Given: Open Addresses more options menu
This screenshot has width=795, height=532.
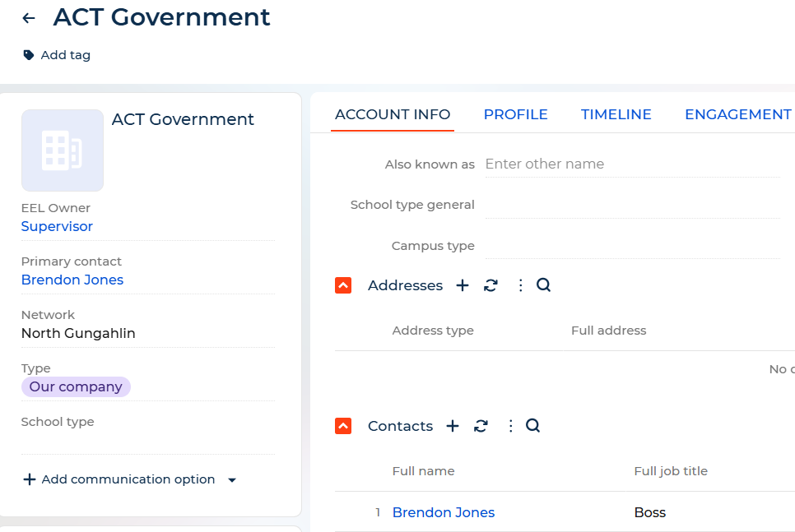Looking at the screenshot, I should pyautogui.click(x=520, y=285).
